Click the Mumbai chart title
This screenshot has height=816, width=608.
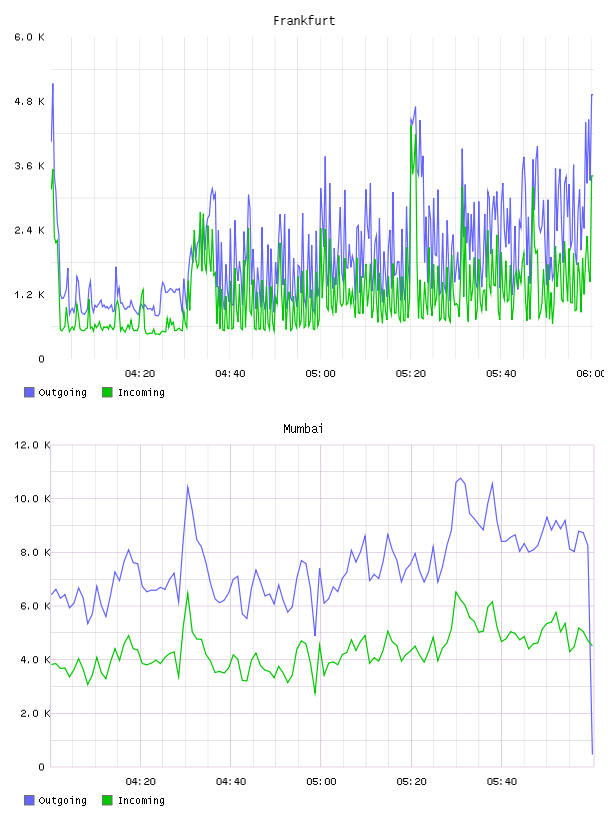coord(303,429)
